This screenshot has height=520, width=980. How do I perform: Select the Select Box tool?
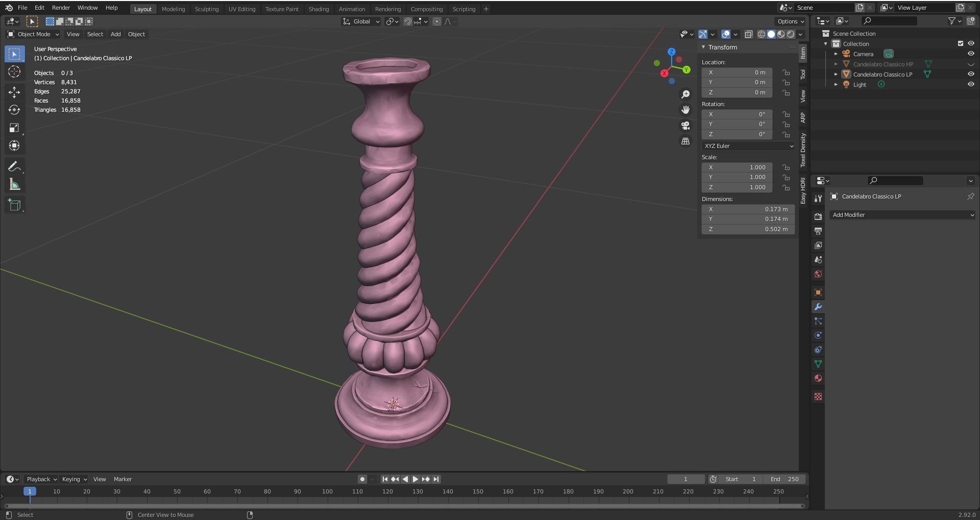14,54
